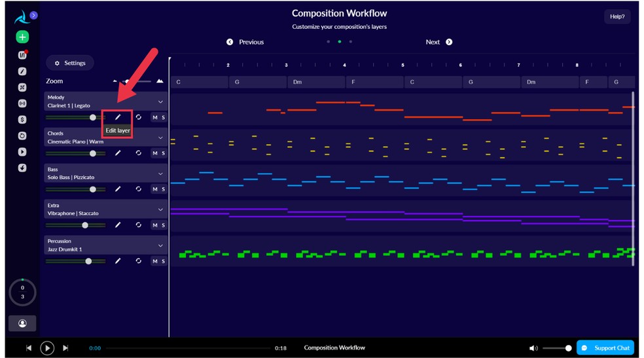The height and width of the screenshot is (358, 644).
Task: Play the composition
Action: point(47,348)
